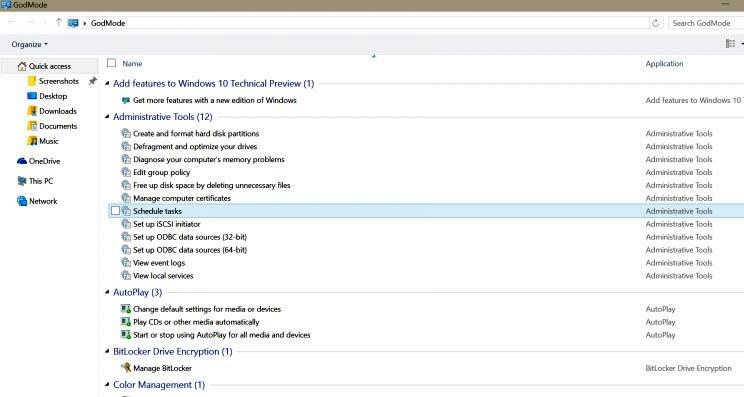Collapse the Color Management group

(x=107, y=385)
